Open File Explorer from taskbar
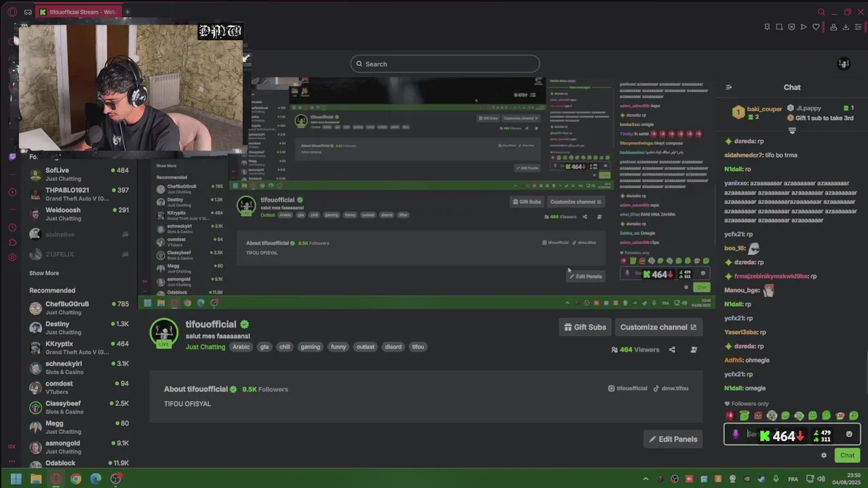868x488 pixels. [x=36, y=479]
